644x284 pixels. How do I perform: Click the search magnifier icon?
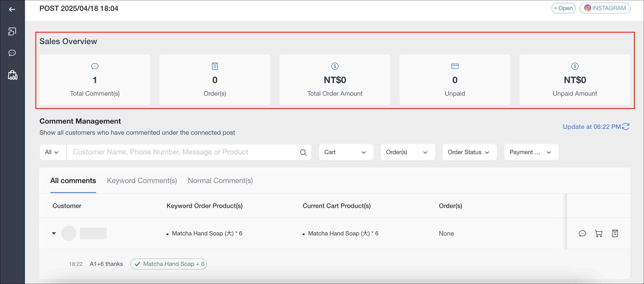(303, 152)
